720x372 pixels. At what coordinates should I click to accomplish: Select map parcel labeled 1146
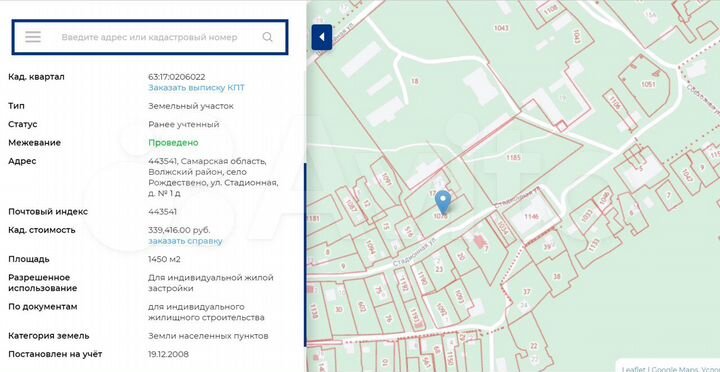tap(531, 215)
